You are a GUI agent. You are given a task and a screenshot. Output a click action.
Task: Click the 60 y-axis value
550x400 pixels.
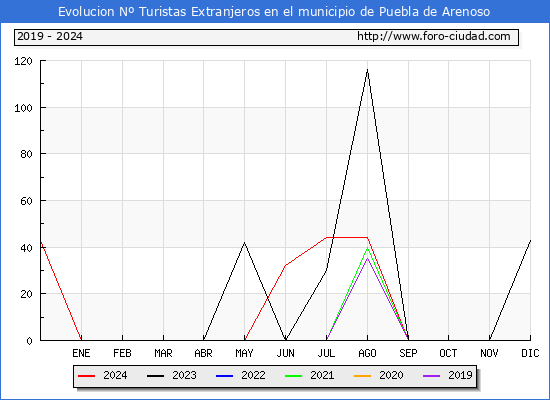(26, 201)
